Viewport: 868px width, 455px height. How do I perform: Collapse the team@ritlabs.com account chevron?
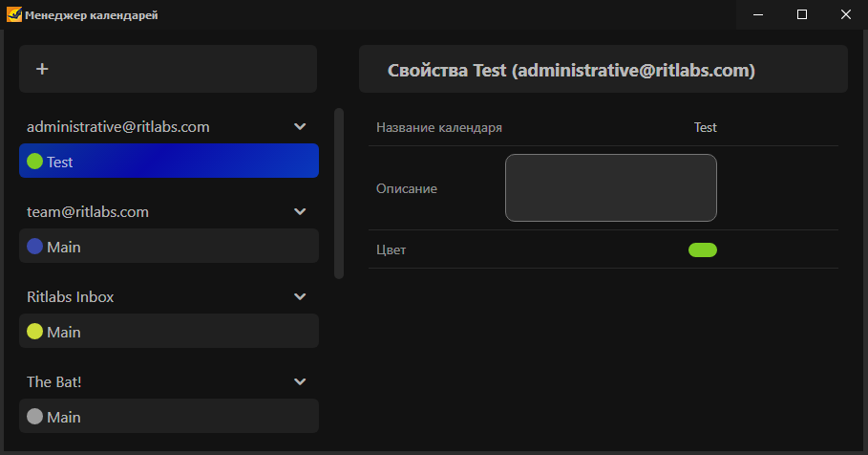[x=300, y=211]
